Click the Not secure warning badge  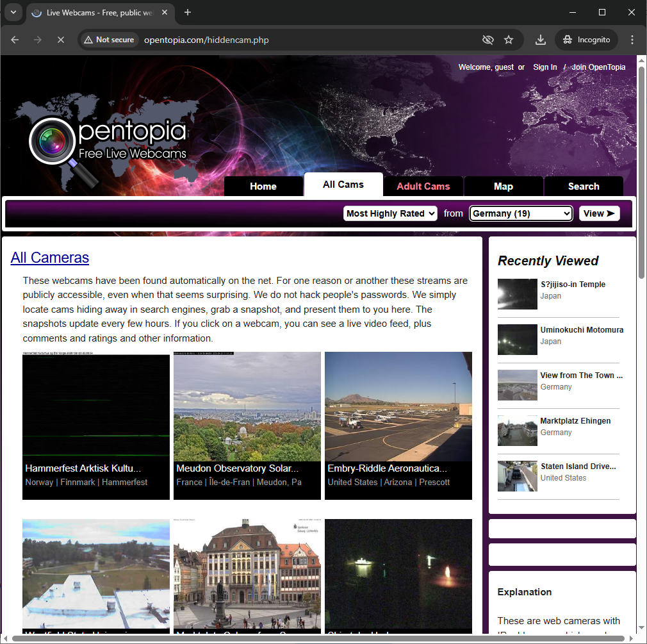109,39
